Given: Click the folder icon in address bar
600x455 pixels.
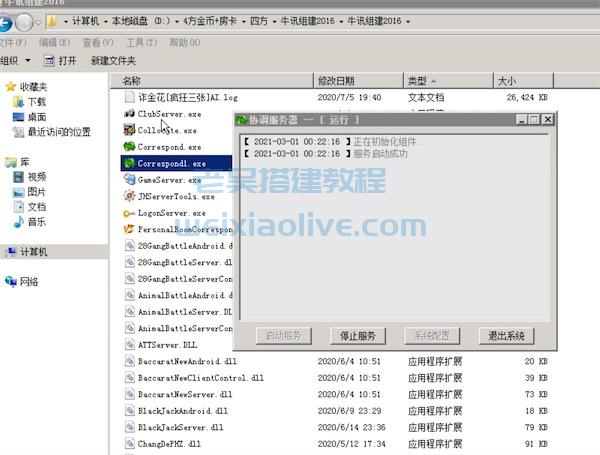Looking at the screenshot, I should (x=52, y=21).
